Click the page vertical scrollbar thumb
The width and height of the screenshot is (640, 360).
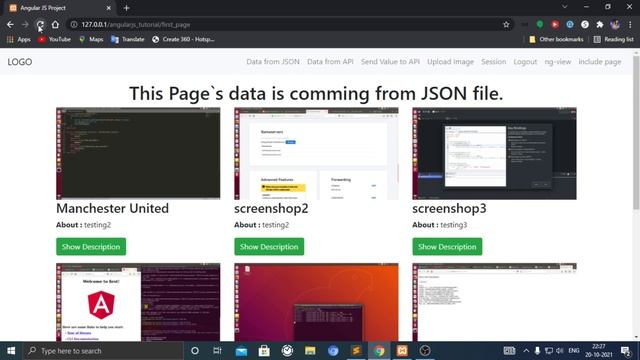[636, 133]
